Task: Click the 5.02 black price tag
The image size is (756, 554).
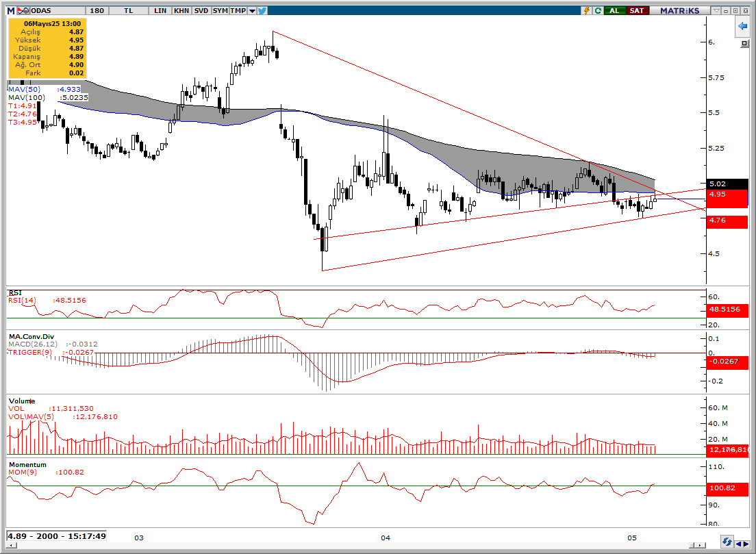Action: click(727, 184)
